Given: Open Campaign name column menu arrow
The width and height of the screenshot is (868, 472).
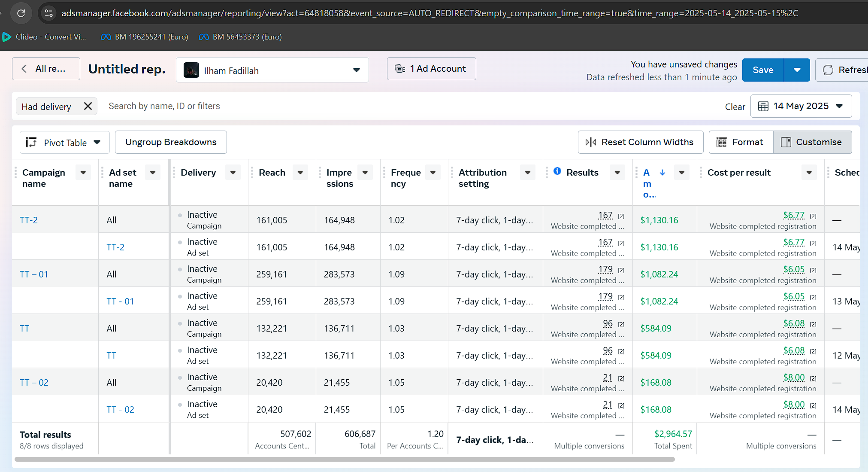Looking at the screenshot, I should point(83,173).
